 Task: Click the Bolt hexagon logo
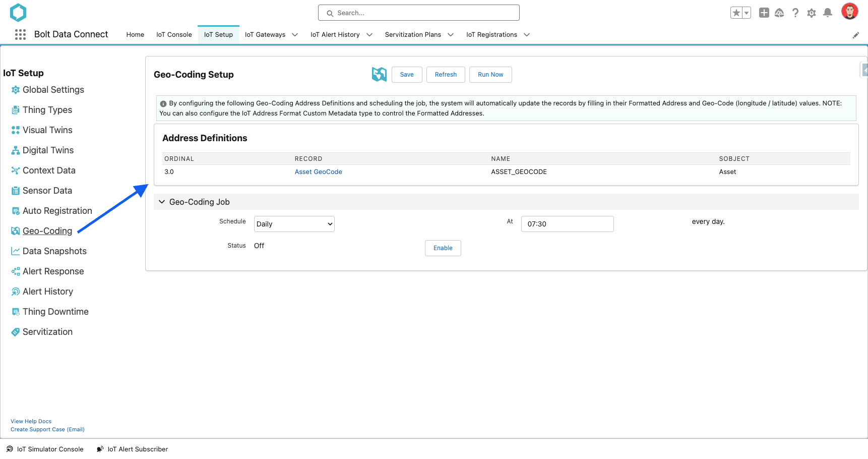(x=18, y=13)
